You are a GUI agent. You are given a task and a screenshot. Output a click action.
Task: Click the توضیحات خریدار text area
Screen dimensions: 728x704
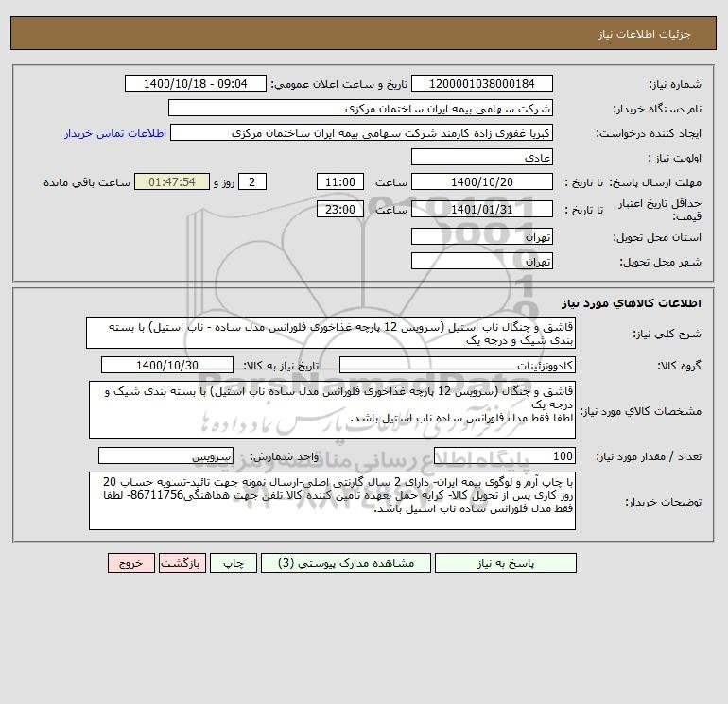tap(332, 501)
